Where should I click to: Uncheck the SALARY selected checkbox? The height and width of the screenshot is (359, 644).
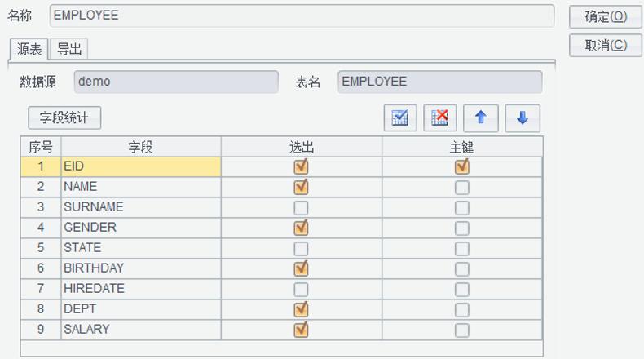pos(301,330)
